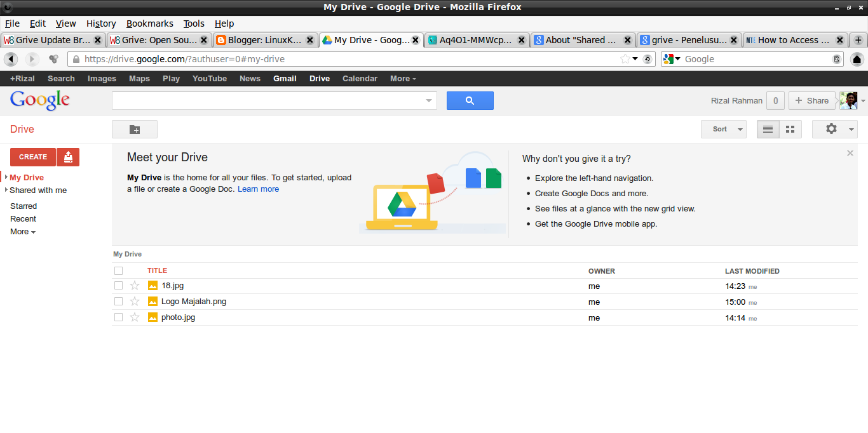Open the Bookmarks menu
868x433 pixels.
(149, 23)
